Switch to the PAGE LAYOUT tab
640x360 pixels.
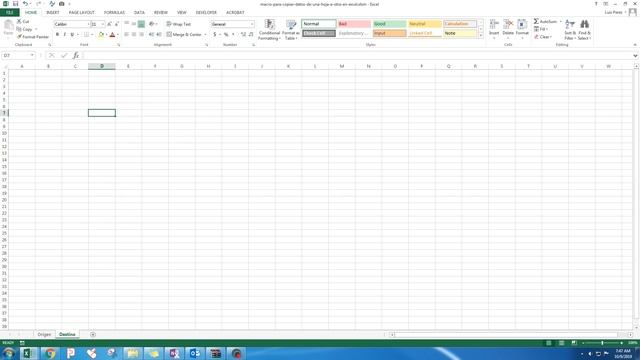[82, 12]
